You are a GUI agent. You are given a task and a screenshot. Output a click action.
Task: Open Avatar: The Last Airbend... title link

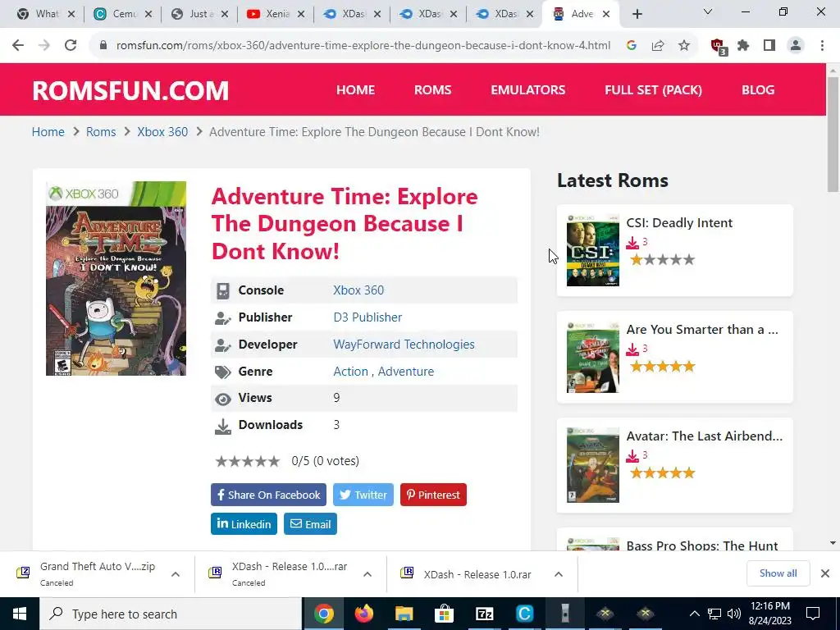pos(705,436)
